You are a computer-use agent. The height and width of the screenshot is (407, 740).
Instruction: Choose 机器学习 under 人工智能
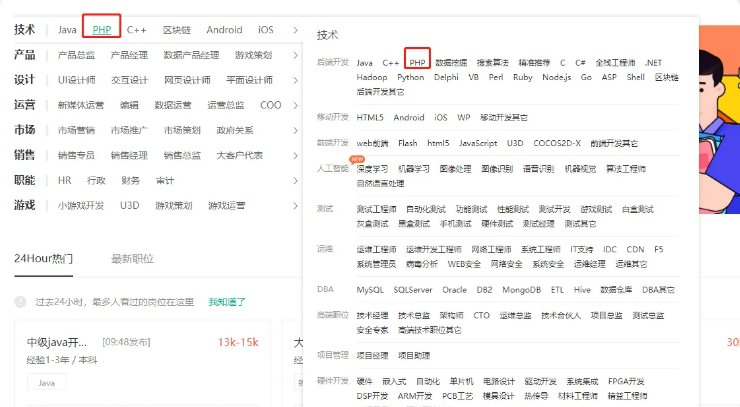tap(414, 169)
